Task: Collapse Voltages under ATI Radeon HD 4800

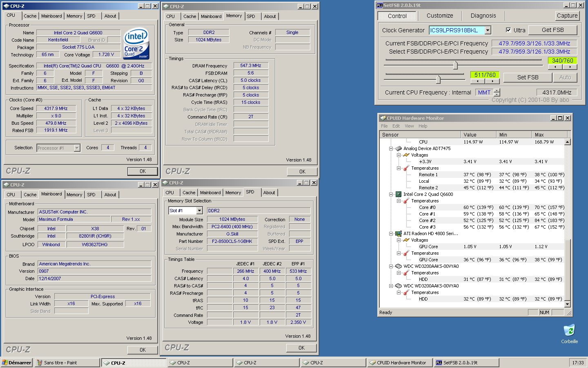Action: (399, 240)
